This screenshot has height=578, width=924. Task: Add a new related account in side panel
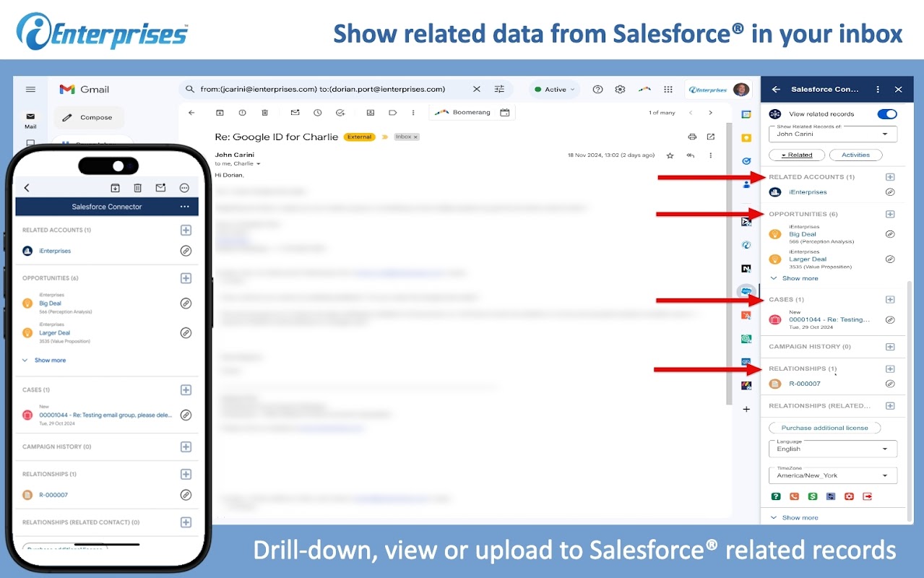tap(890, 177)
